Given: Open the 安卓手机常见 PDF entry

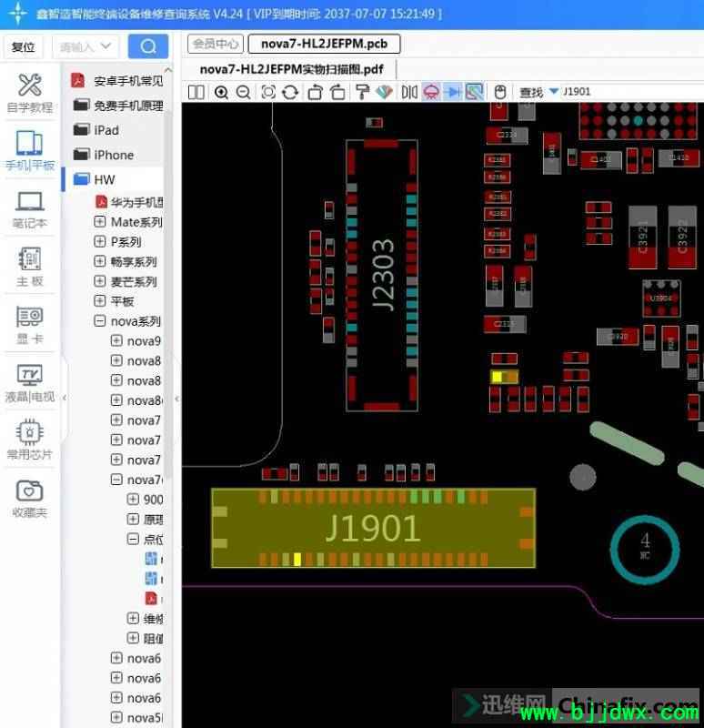Looking at the screenshot, I should (x=117, y=81).
